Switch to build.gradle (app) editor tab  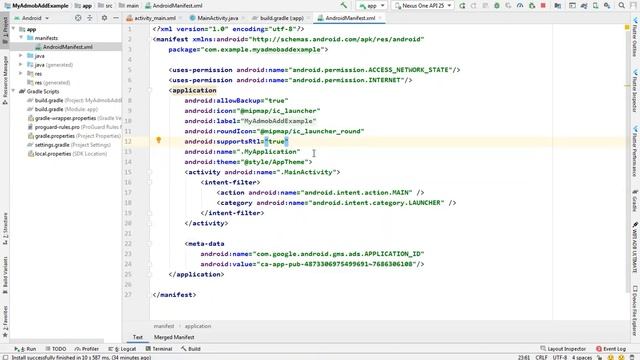coord(282,18)
